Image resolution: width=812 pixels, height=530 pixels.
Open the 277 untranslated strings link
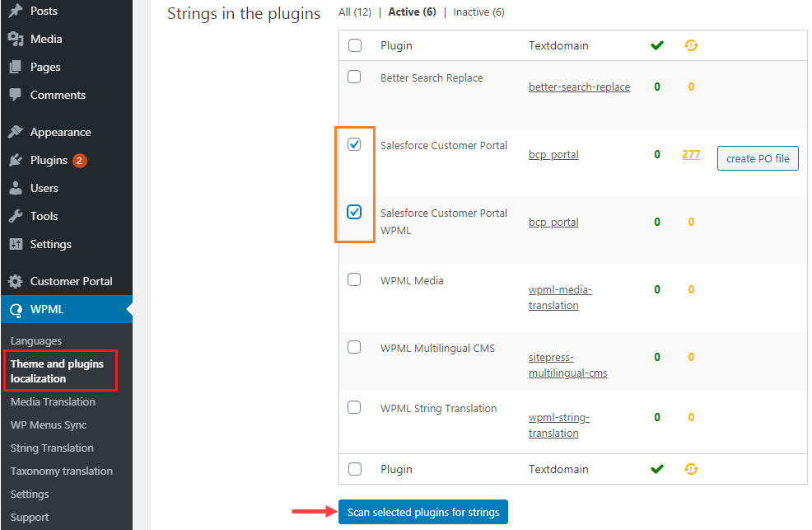691,154
